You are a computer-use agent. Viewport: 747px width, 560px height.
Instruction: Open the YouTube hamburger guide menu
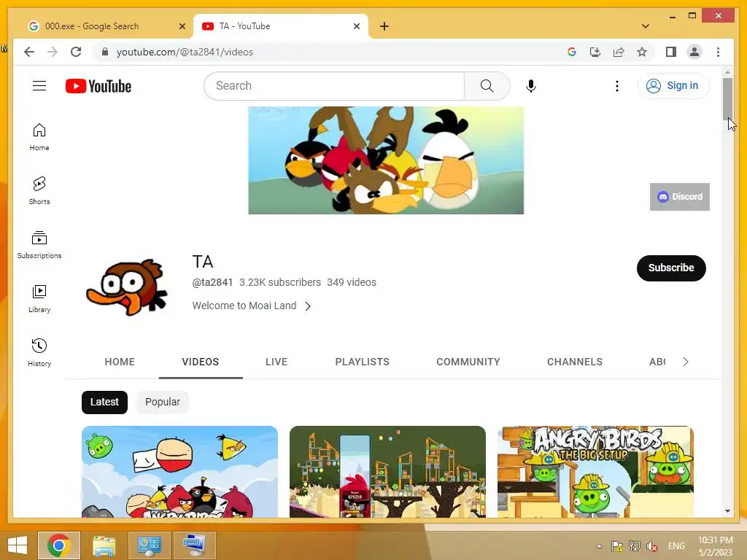39,86
